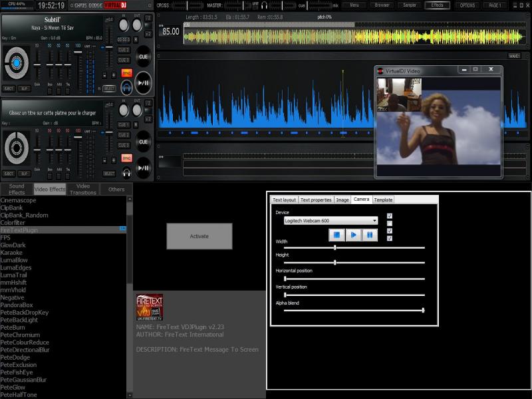Toggle headphone cue on the top deck
Image resolution: width=532 pixels, height=399 pixels.
click(x=126, y=88)
